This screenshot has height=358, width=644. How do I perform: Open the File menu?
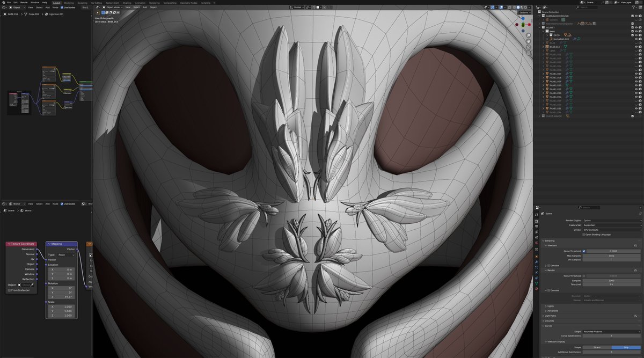click(x=9, y=2)
